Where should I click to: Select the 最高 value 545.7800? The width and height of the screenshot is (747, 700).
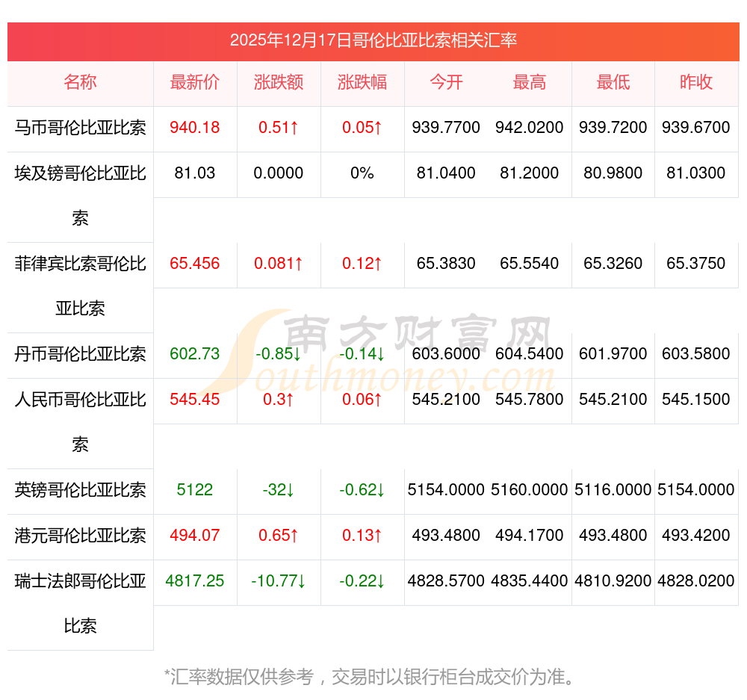tap(530, 400)
